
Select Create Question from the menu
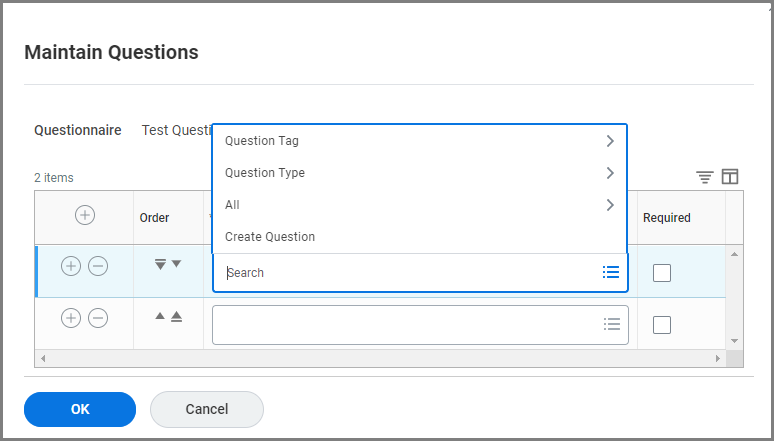click(x=270, y=237)
